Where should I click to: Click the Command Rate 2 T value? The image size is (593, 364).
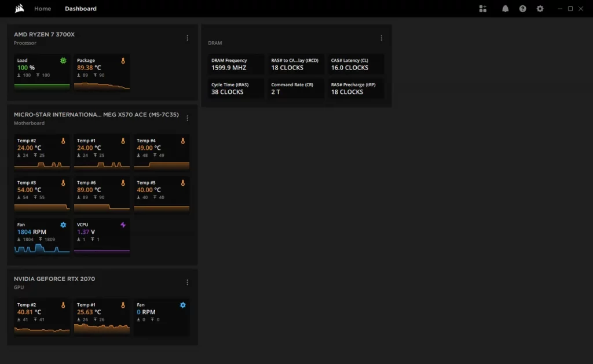pyautogui.click(x=276, y=92)
